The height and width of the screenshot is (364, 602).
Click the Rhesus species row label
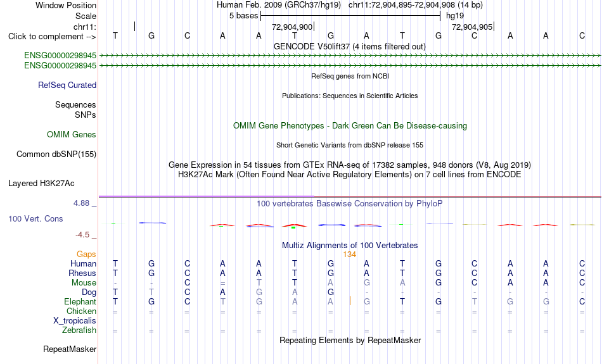(82, 273)
